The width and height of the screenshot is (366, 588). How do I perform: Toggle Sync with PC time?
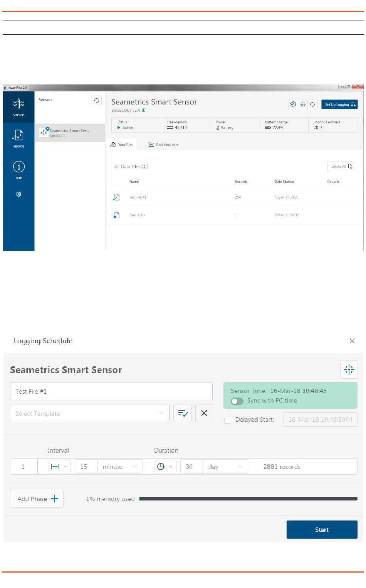click(237, 401)
